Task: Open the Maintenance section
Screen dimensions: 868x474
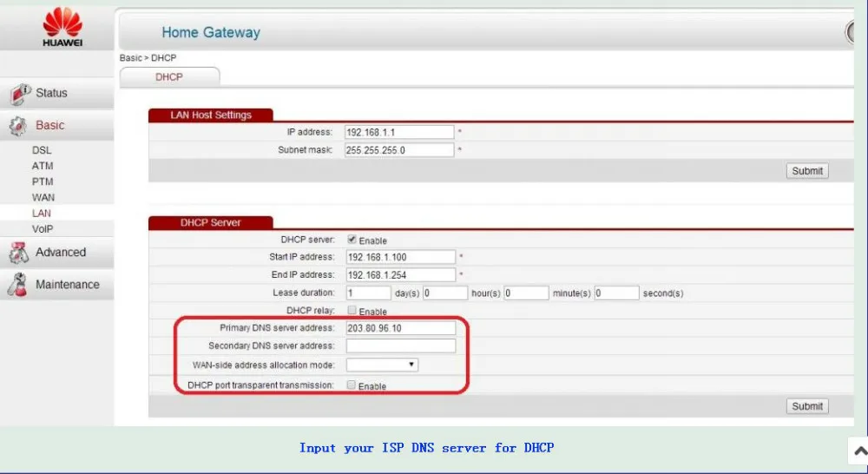Action: point(57,284)
